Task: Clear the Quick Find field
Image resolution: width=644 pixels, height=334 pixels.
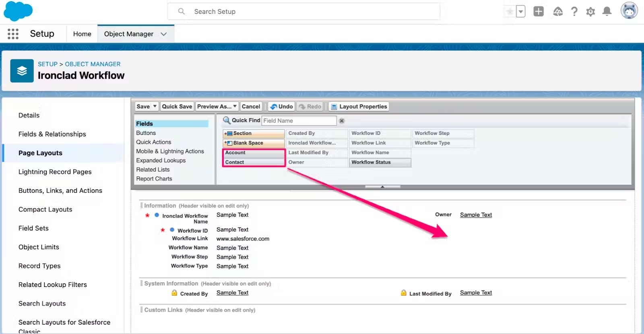Action: coord(342,121)
